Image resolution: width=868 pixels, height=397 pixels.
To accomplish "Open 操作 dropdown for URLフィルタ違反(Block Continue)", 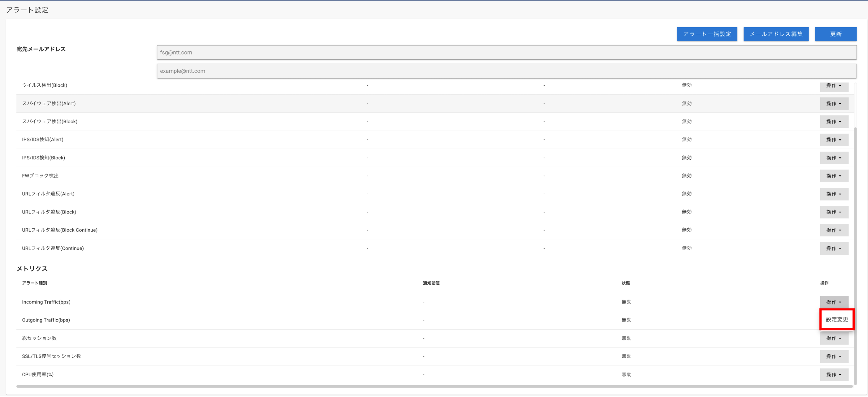I will coord(834,230).
